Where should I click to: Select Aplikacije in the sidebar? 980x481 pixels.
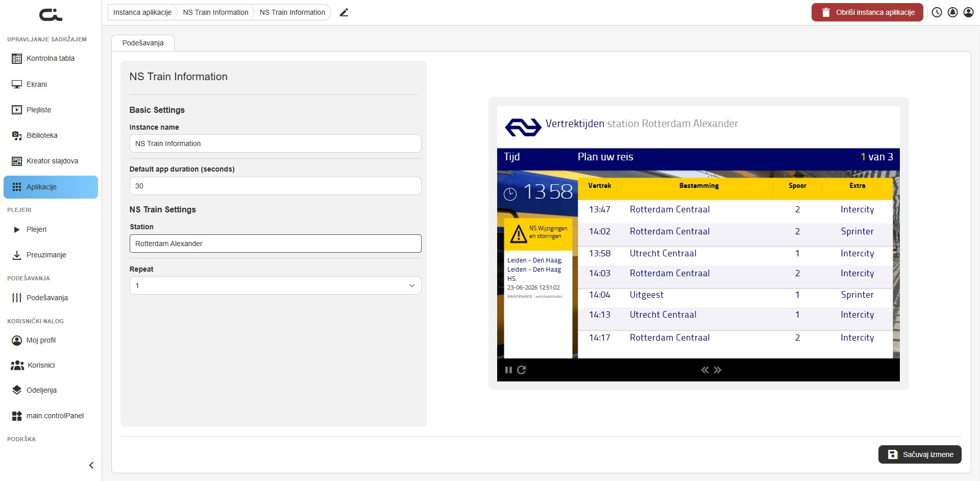(x=51, y=187)
